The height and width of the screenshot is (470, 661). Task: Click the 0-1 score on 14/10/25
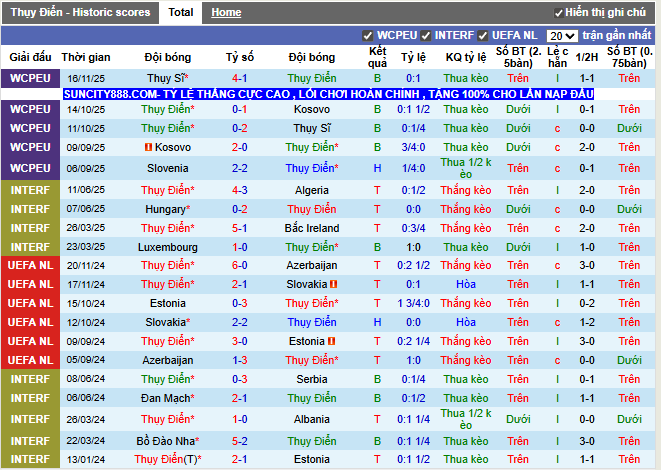pyautogui.click(x=239, y=110)
